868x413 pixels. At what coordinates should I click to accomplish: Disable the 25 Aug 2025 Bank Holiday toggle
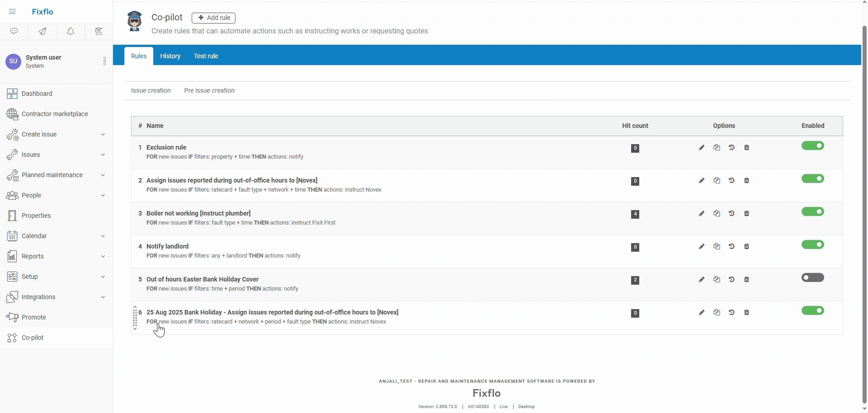[x=813, y=310]
